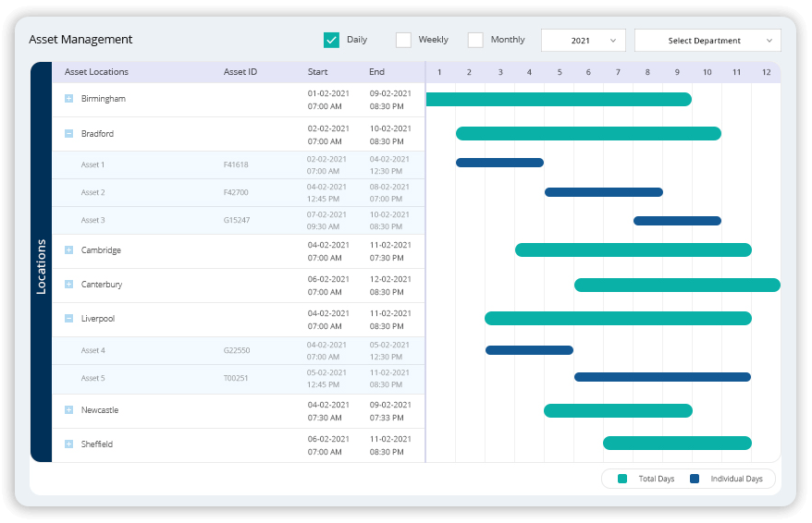Select the Asset 2 blue timeline bar
The width and height of the screenshot is (812, 523).
[x=603, y=192]
